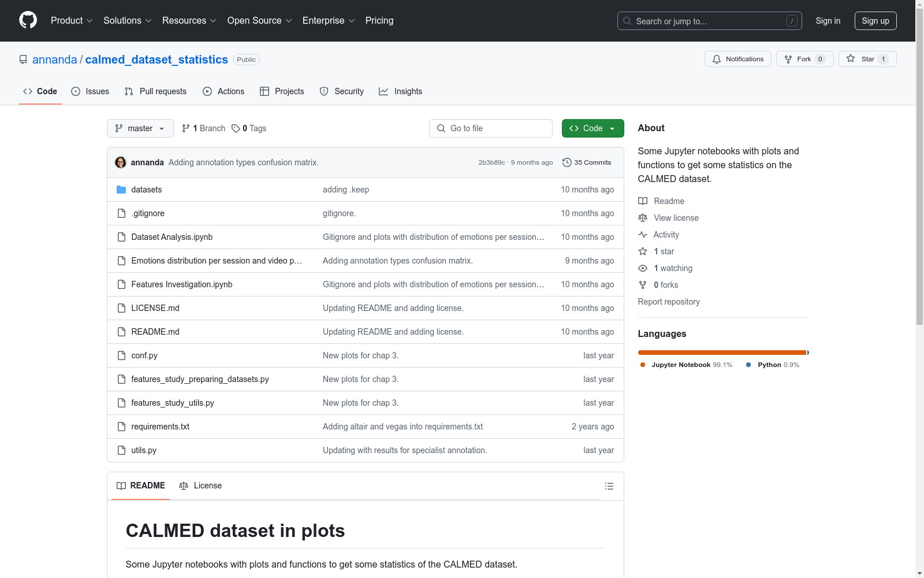Click the .gitignore file icon

pyautogui.click(x=121, y=213)
